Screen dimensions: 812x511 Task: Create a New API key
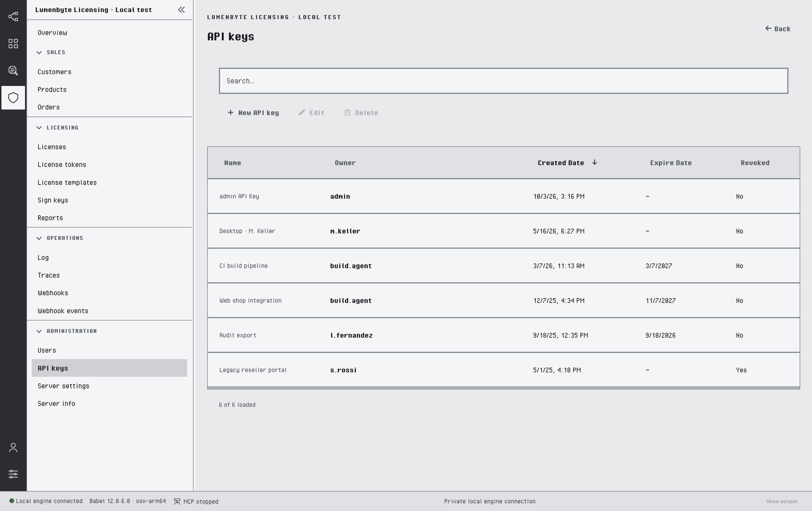[x=253, y=113]
